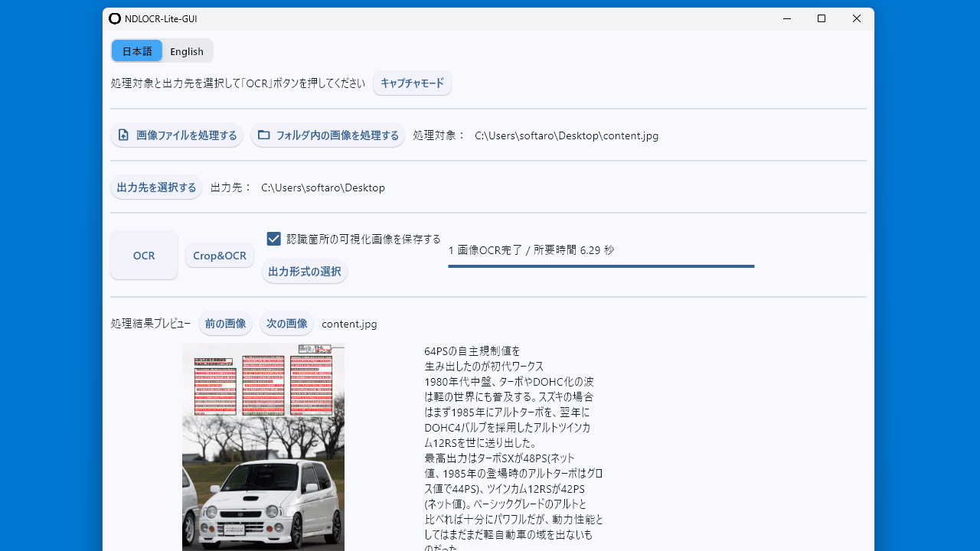The image size is (980, 551).
Task: Click the output destination path text
Action: tap(322, 187)
